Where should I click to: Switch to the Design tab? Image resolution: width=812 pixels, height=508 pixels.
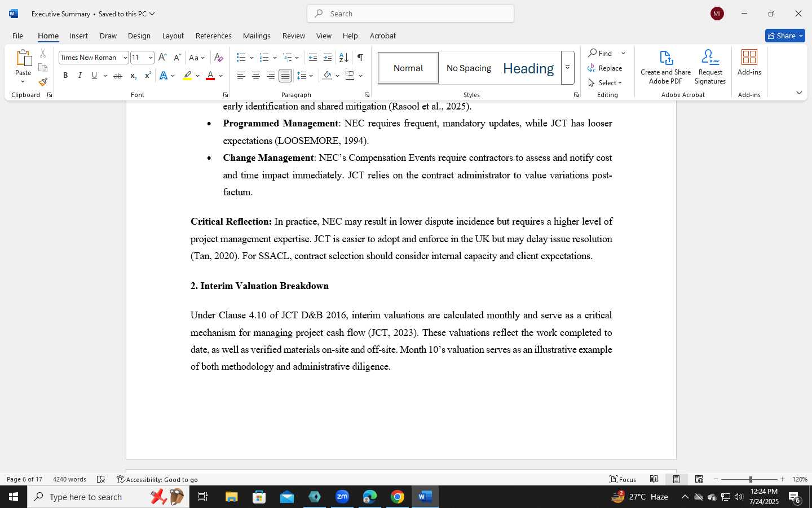pos(139,36)
